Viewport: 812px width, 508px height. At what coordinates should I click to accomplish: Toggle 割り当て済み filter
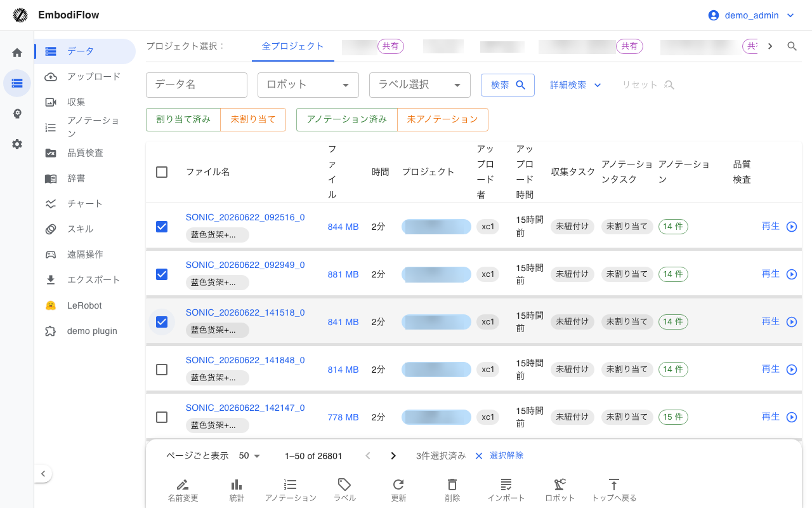(x=183, y=119)
